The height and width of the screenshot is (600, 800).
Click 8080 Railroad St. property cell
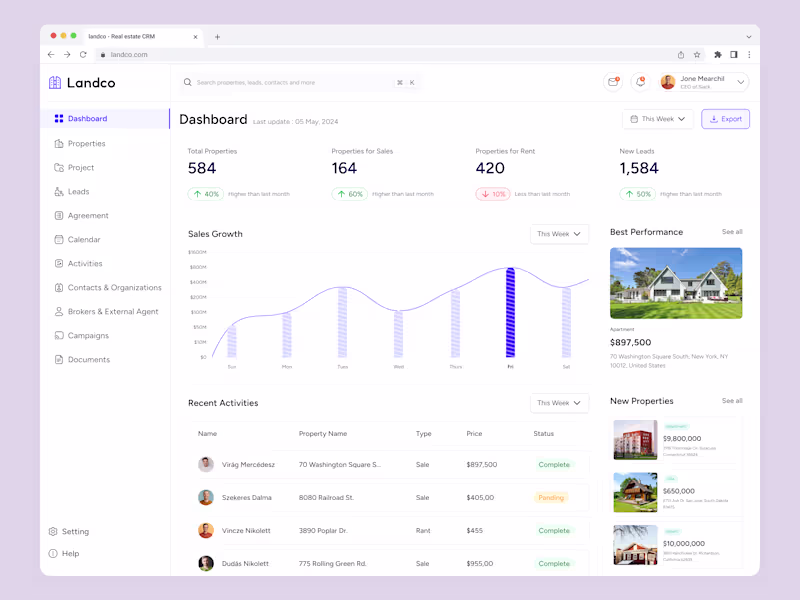point(326,497)
